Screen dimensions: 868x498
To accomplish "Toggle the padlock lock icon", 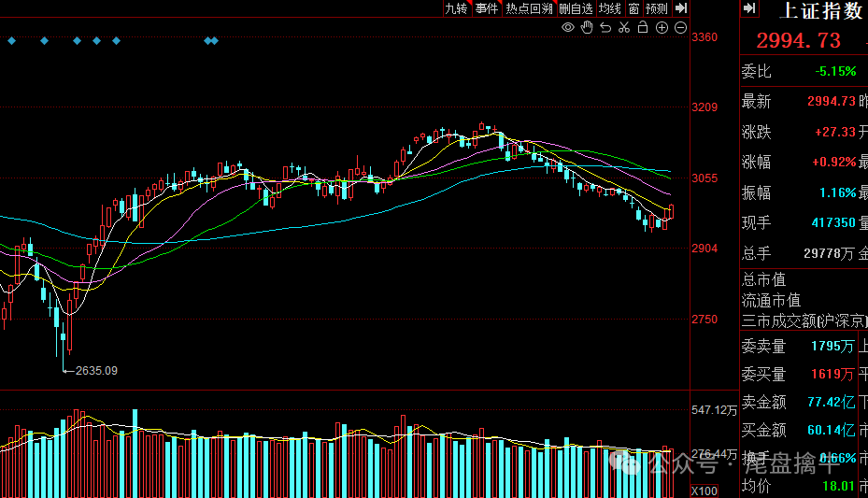I will click(643, 27).
